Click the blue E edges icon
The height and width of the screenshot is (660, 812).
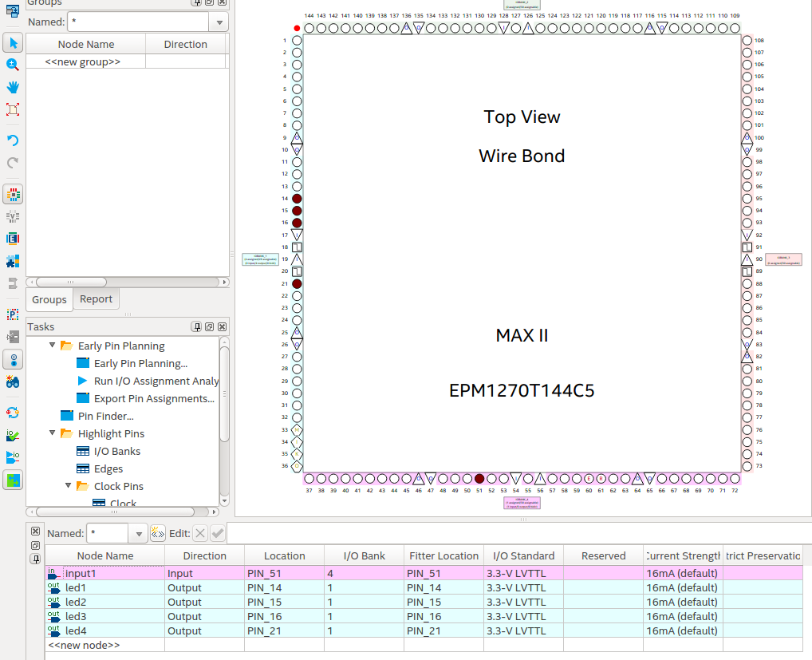13,239
